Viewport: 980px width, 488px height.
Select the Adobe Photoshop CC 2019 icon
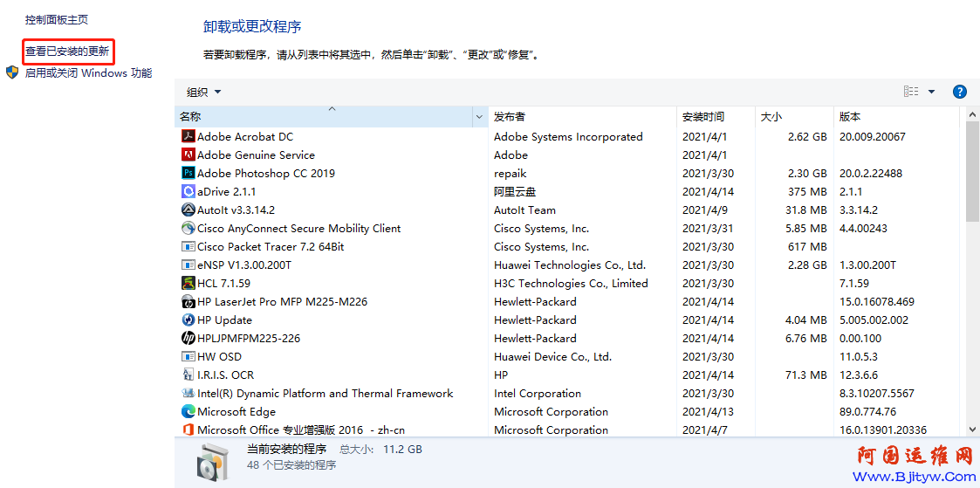(188, 173)
